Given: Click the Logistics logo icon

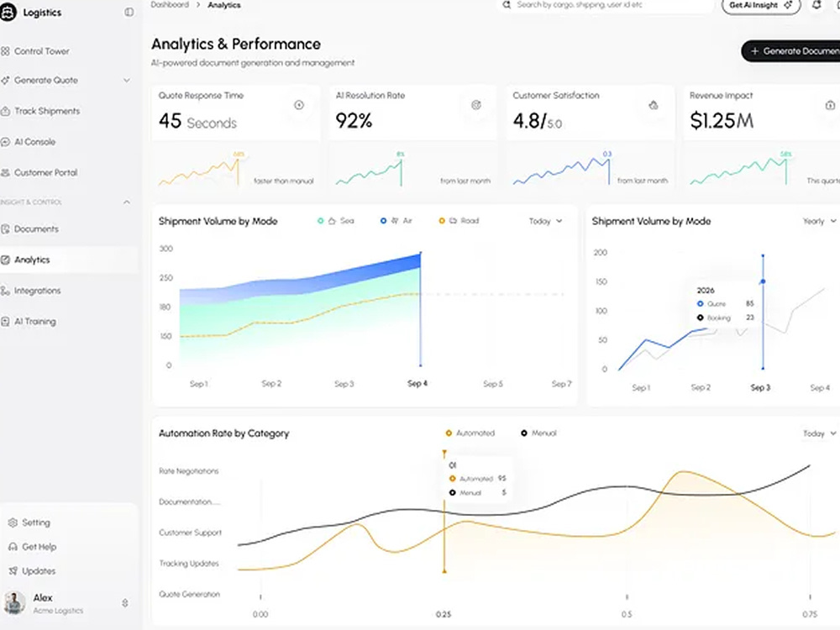Looking at the screenshot, I should point(8,13).
